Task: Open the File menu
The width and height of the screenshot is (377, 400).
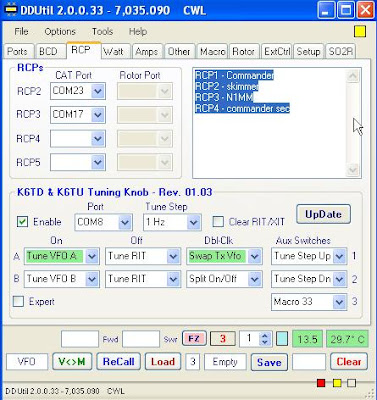Action: 21,32
